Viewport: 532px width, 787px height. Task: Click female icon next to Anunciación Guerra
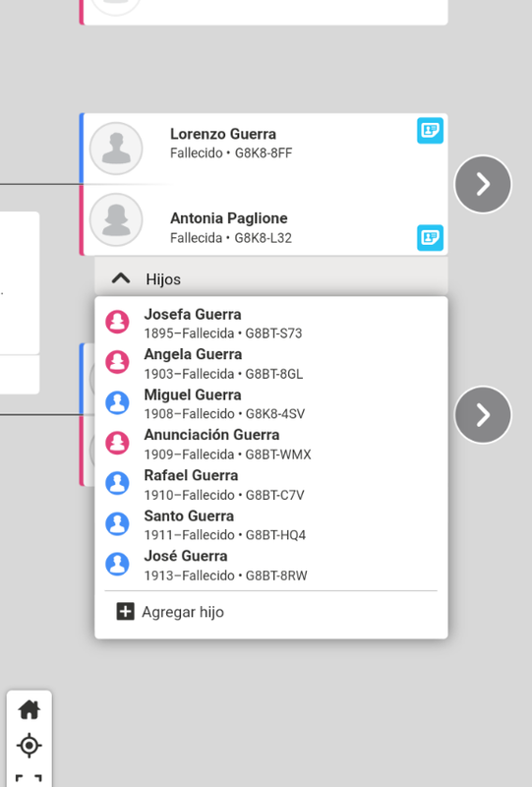(117, 443)
